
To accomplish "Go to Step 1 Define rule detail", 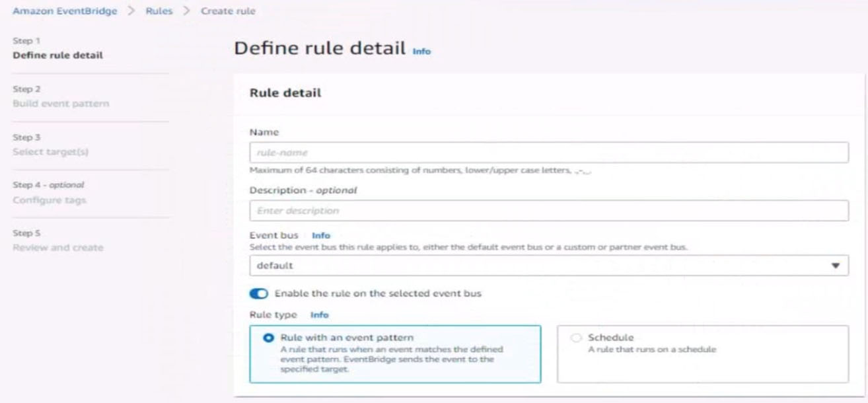I will pos(57,55).
